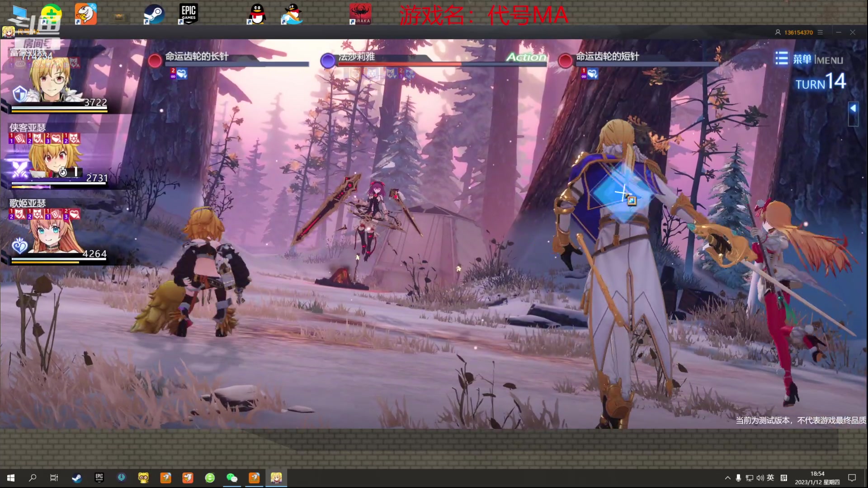The width and height of the screenshot is (868, 488).
Task: Launch the Epic Games desktop shortcut
Action: [x=188, y=14]
